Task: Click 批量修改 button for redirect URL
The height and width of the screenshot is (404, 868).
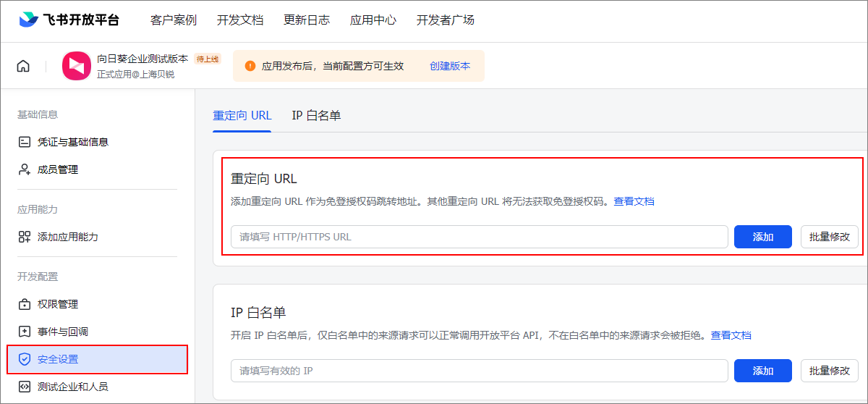Action: (830, 237)
